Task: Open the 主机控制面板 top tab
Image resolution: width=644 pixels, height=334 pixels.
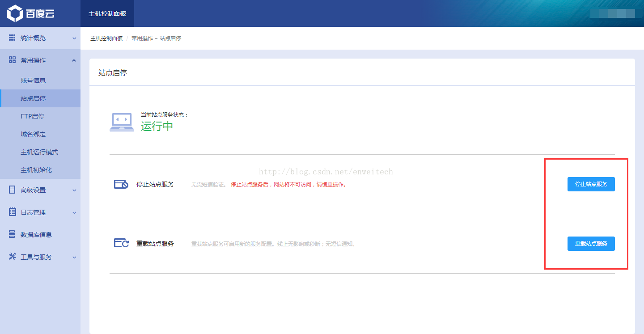Action: (107, 13)
